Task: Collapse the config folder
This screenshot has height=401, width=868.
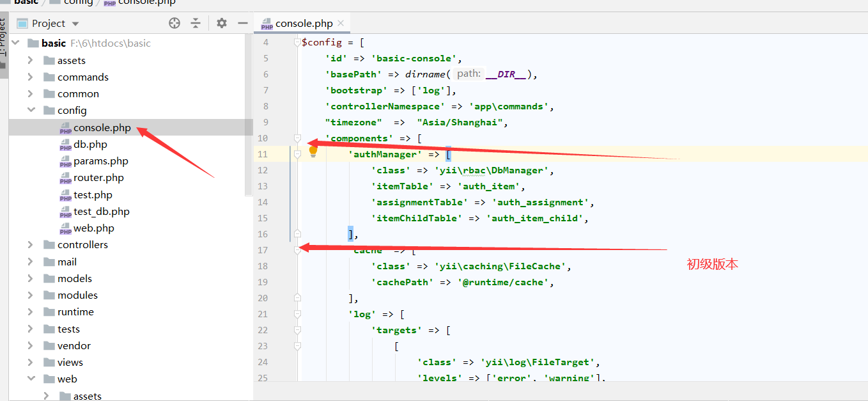Action: click(30, 110)
